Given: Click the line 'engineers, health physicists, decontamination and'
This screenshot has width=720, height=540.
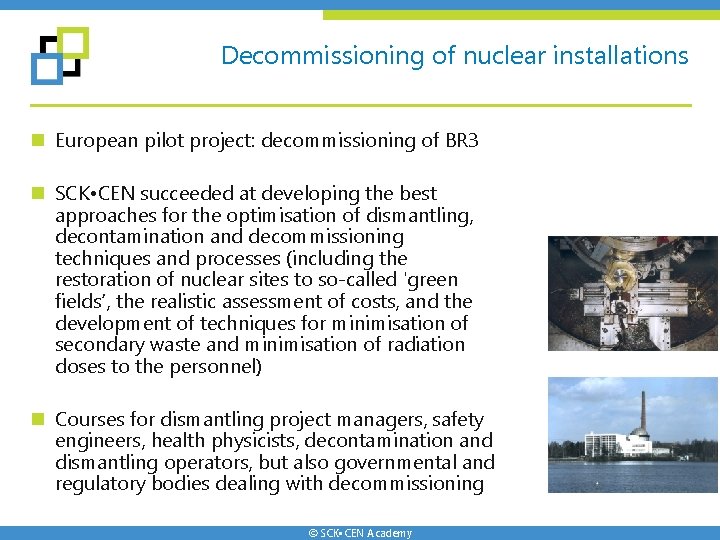Looking at the screenshot, I should [x=274, y=441].
